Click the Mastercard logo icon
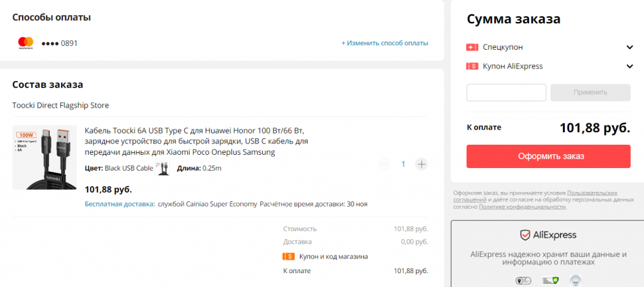Viewport: 644px width, 287px height. click(x=25, y=43)
